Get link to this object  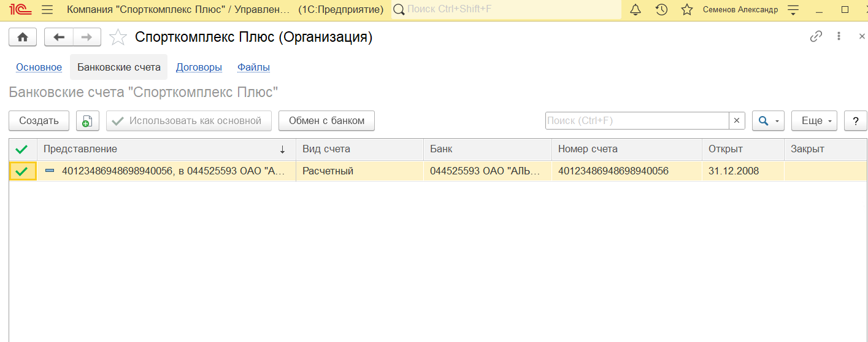[816, 36]
